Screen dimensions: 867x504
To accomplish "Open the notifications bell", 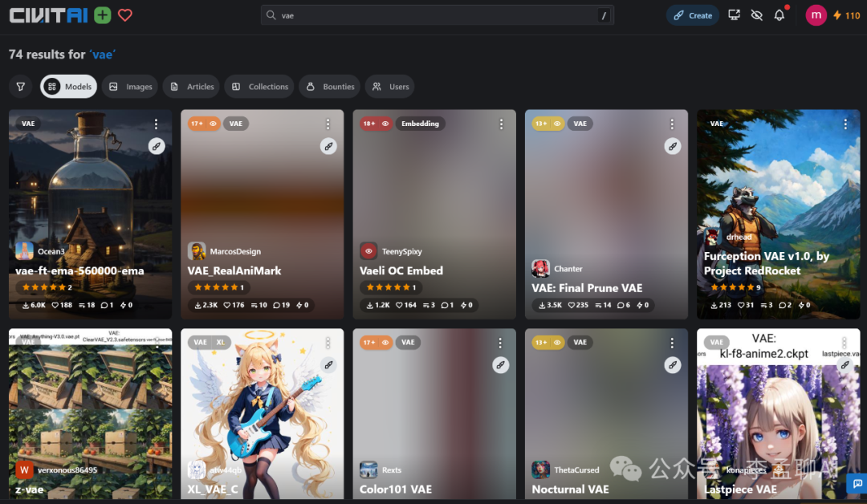I will (x=779, y=15).
